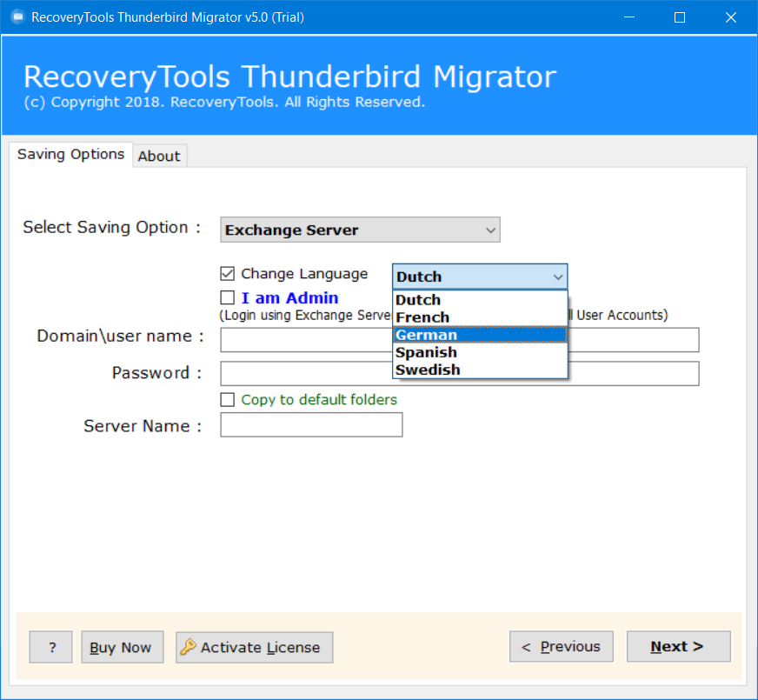Click the key icon on Activate License

point(188,646)
